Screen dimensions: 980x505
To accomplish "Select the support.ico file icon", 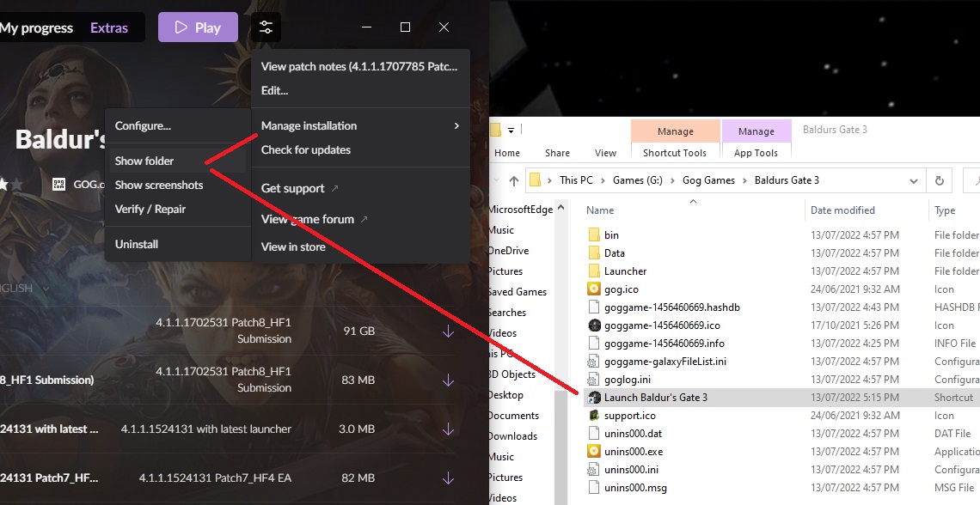I will pos(594,415).
